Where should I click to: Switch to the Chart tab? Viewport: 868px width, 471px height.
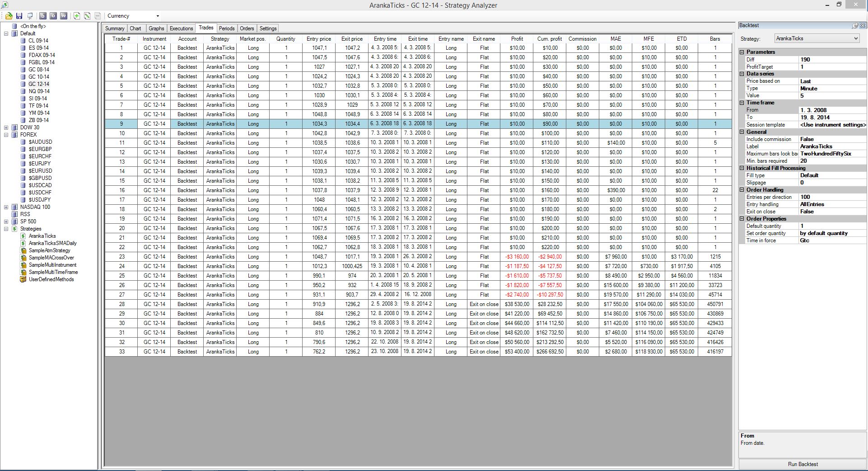coord(135,28)
